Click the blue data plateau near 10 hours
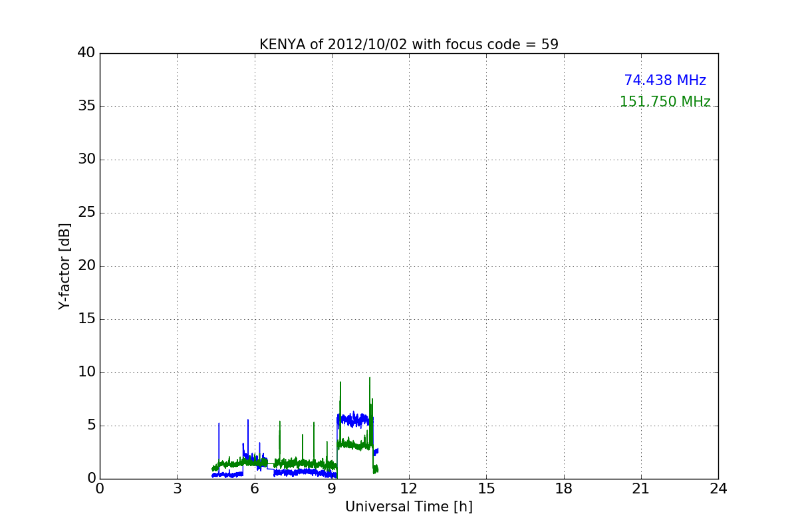Image resolution: width=798 pixels, height=532 pixels. coord(353,419)
